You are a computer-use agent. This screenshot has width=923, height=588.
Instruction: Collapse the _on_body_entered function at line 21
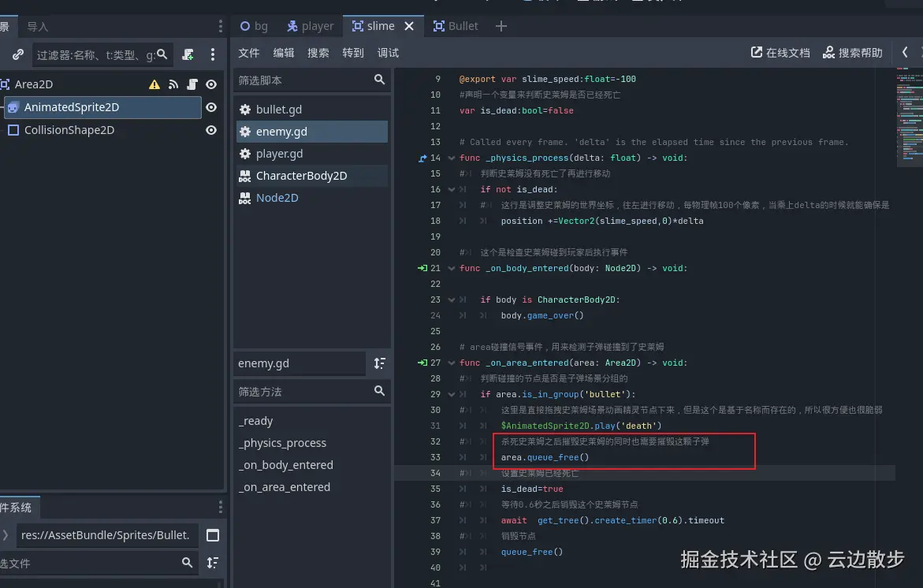pyautogui.click(x=452, y=269)
